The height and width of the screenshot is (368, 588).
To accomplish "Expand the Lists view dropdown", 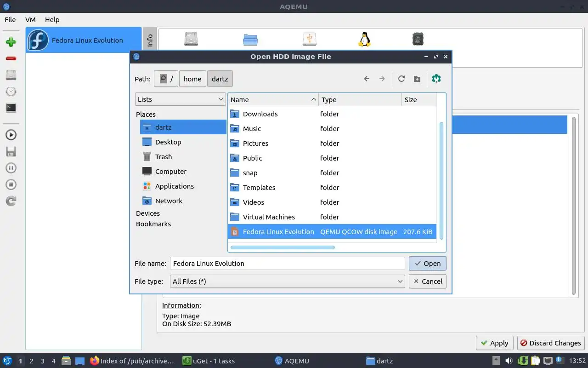I will coord(180,99).
